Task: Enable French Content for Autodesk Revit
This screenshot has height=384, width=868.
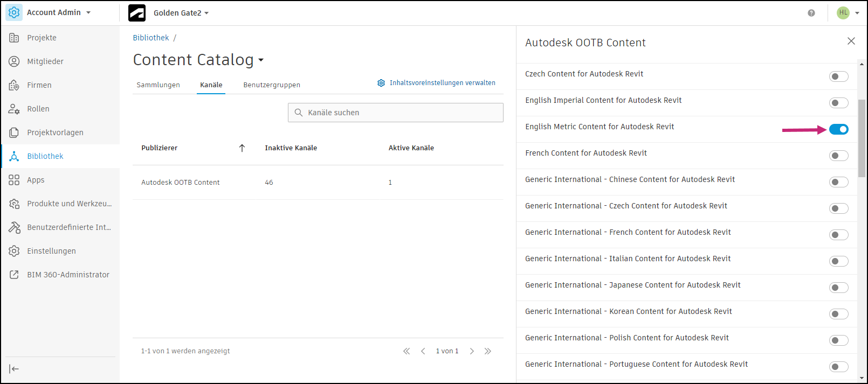Action: tap(838, 156)
